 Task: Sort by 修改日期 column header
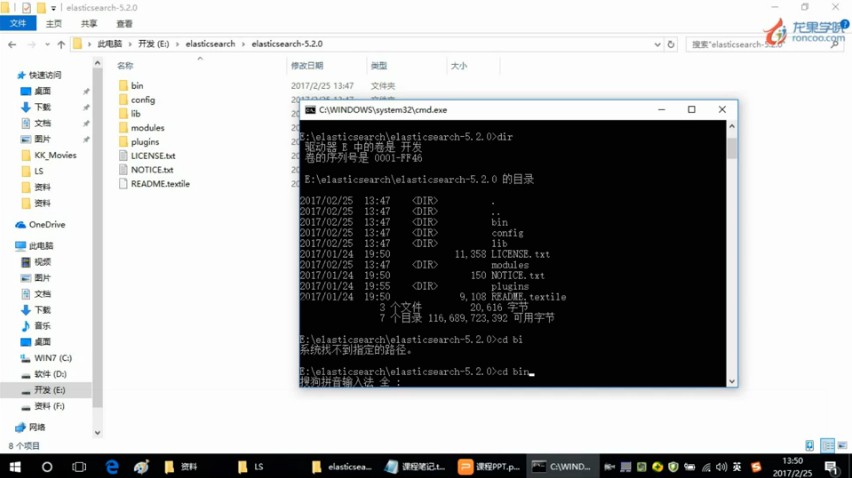307,66
